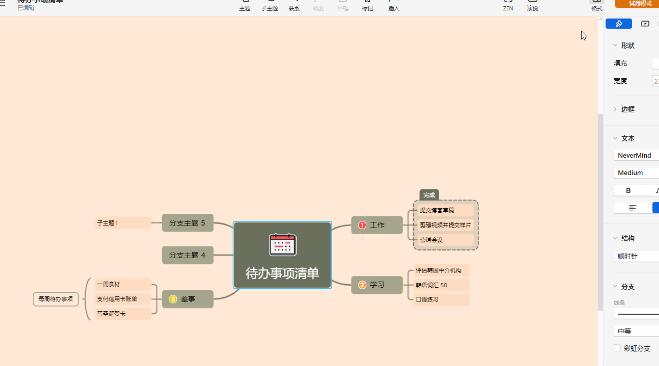
Task: Click the 联系 (Relationship) toolbar button
Action: point(294,5)
